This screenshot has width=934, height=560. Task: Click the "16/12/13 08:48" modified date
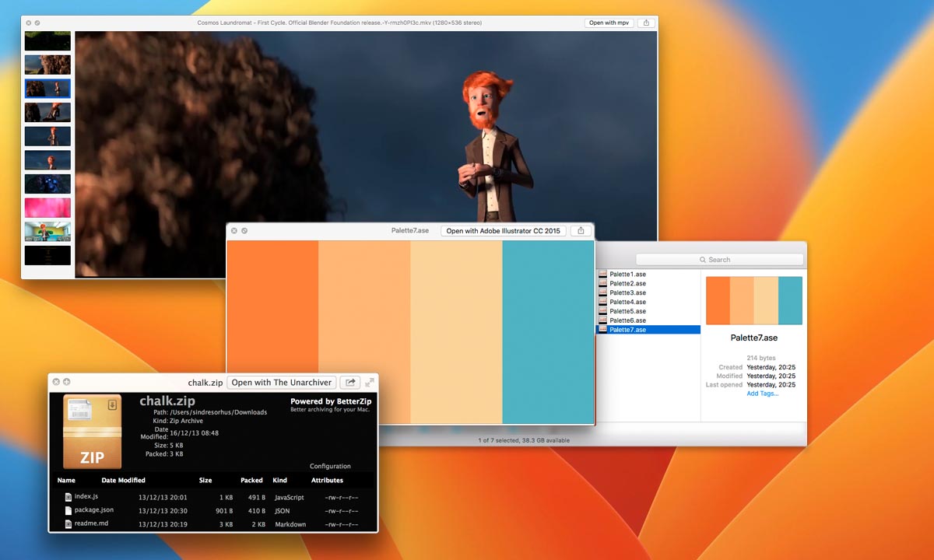pos(195,432)
